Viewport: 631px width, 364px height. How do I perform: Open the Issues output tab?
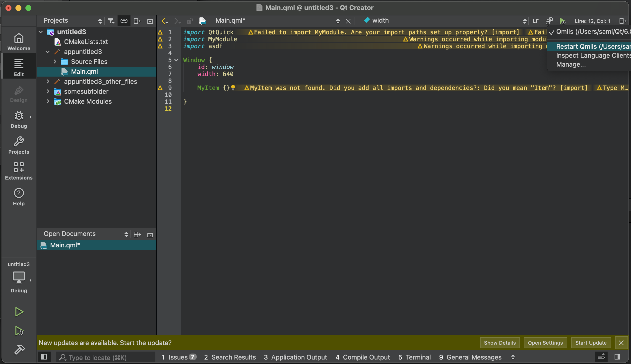[x=178, y=357]
